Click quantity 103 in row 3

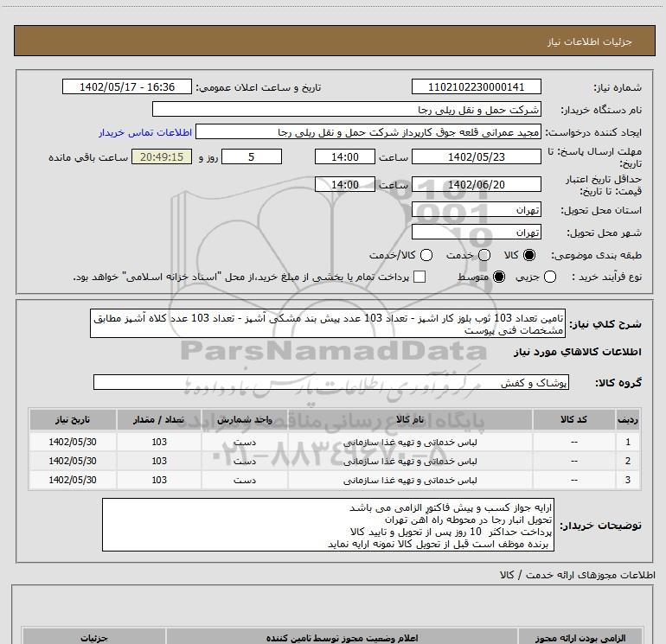coord(159,480)
